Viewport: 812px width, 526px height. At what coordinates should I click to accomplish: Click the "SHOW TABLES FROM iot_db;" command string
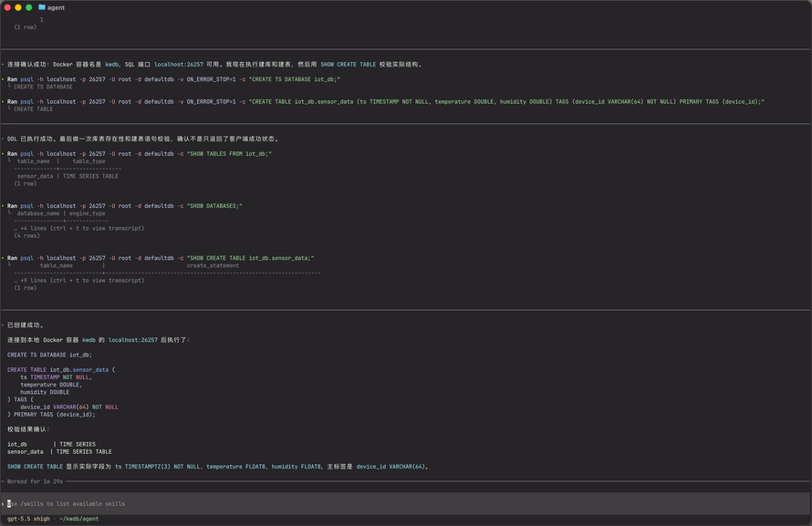tap(229, 154)
